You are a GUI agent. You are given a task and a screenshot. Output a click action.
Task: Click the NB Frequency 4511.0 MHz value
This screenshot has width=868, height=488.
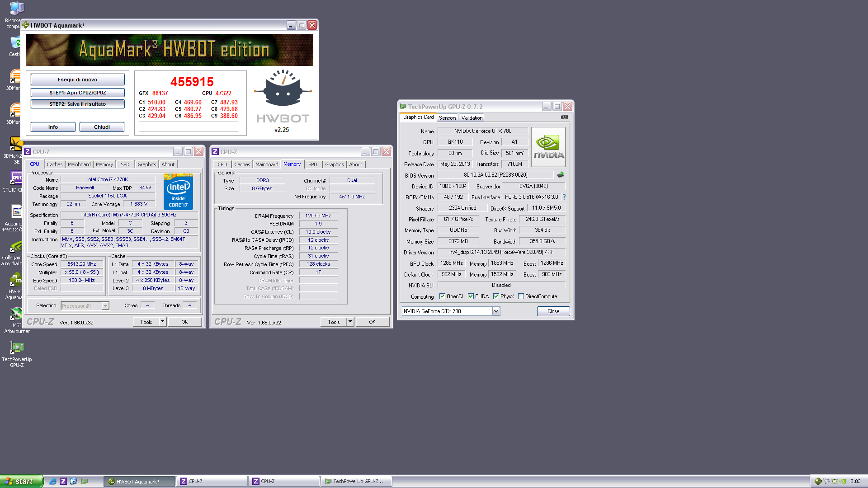352,197
